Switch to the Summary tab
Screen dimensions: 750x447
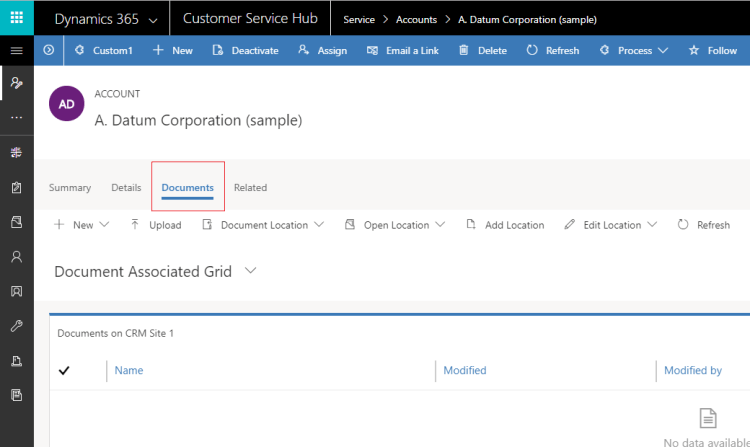coord(70,188)
